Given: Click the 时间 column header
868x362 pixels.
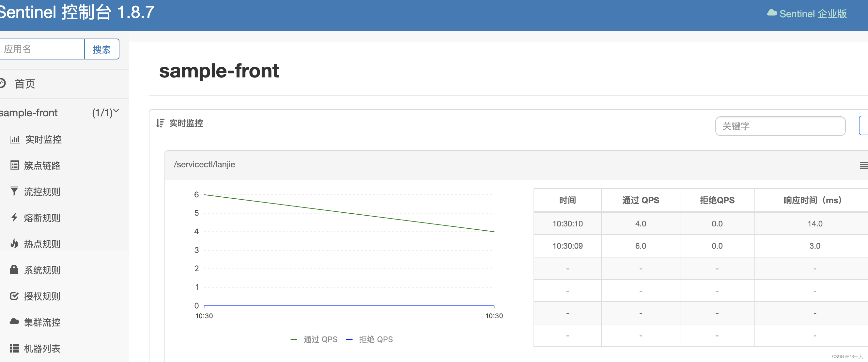Looking at the screenshot, I should click(x=567, y=200).
